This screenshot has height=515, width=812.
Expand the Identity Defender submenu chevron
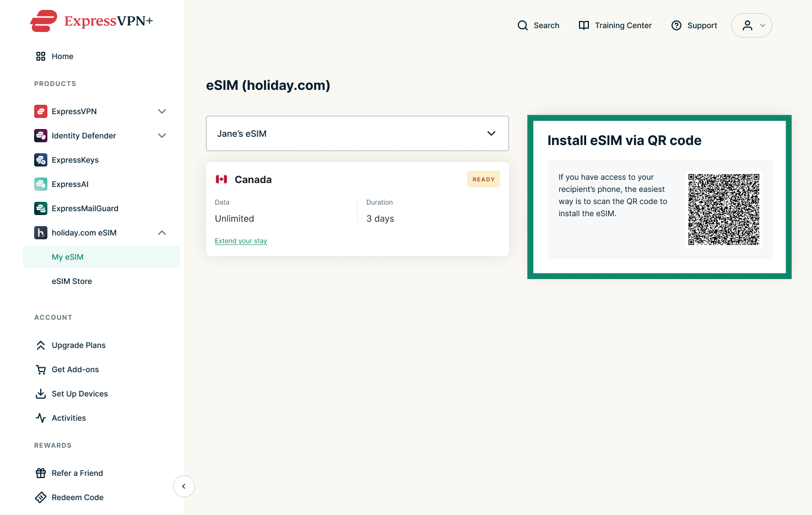(x=162, y=136)
